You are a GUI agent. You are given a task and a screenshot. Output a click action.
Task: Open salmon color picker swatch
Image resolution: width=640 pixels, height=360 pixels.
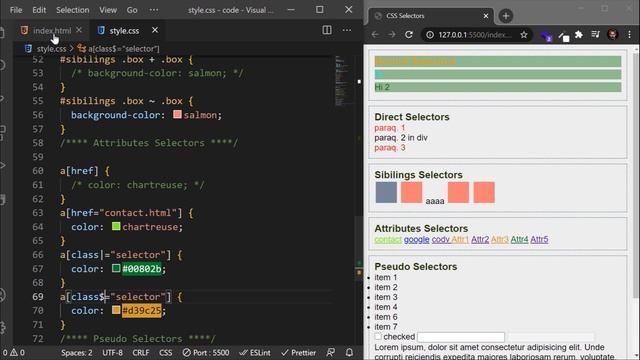click(177, 115)
